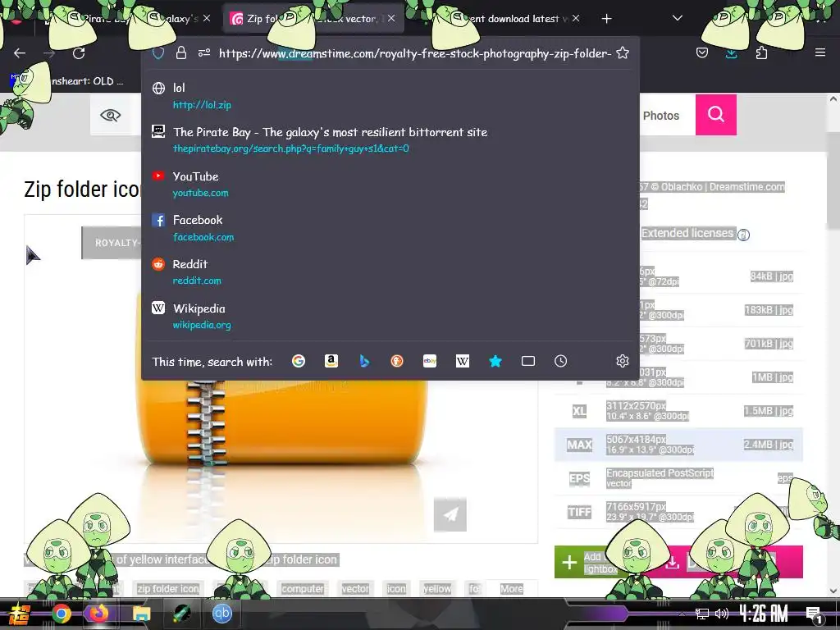Screen dimensions: 840x630
Task: Open the Firefox hamburger application menu
Action: point(820,52)
